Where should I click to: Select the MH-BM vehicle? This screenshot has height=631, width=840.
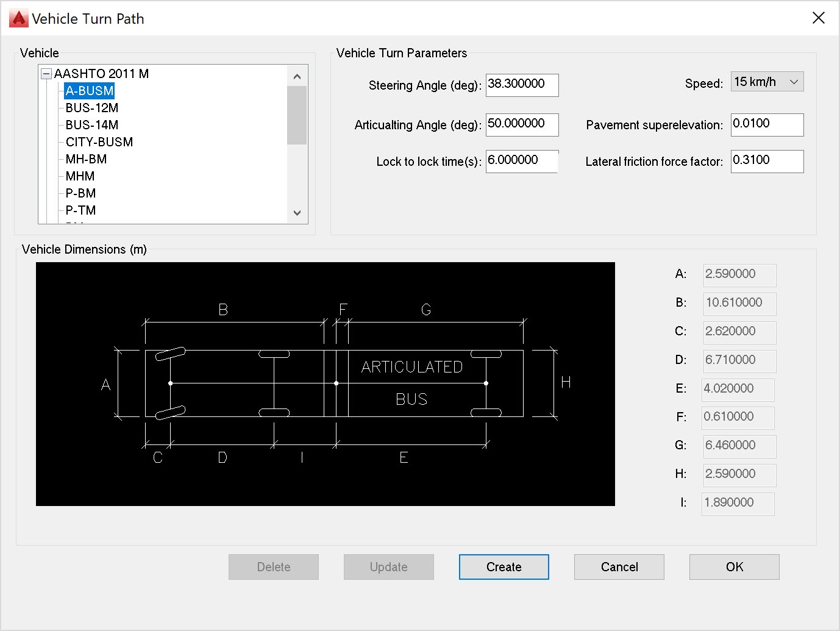[x=86, y=159]
